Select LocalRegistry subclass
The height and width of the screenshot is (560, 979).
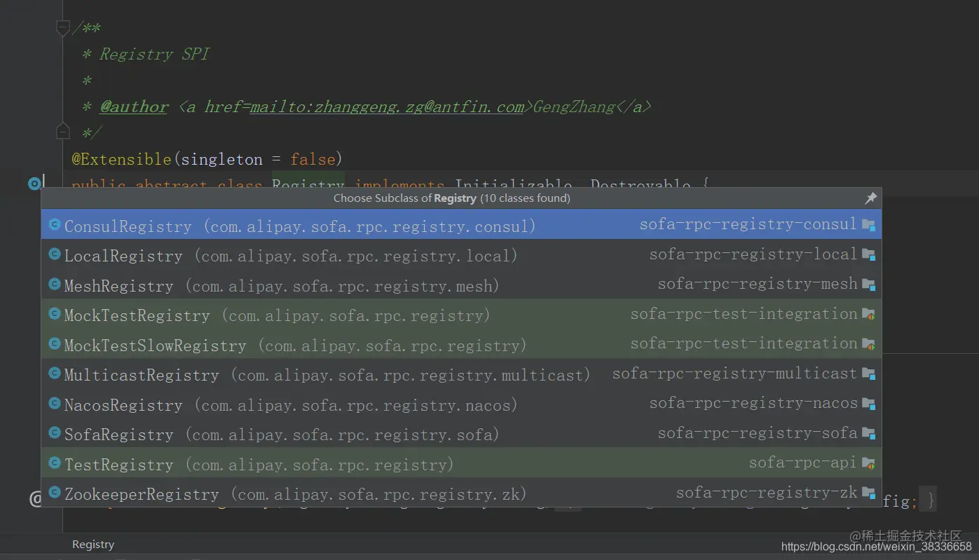tap(461, 254)
